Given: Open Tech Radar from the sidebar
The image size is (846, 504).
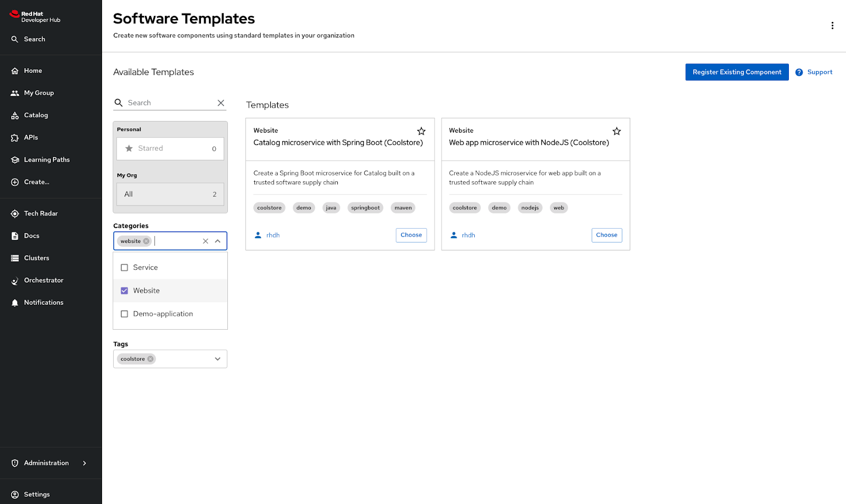Looking at the screenshot, I should (x=41, y=213).
